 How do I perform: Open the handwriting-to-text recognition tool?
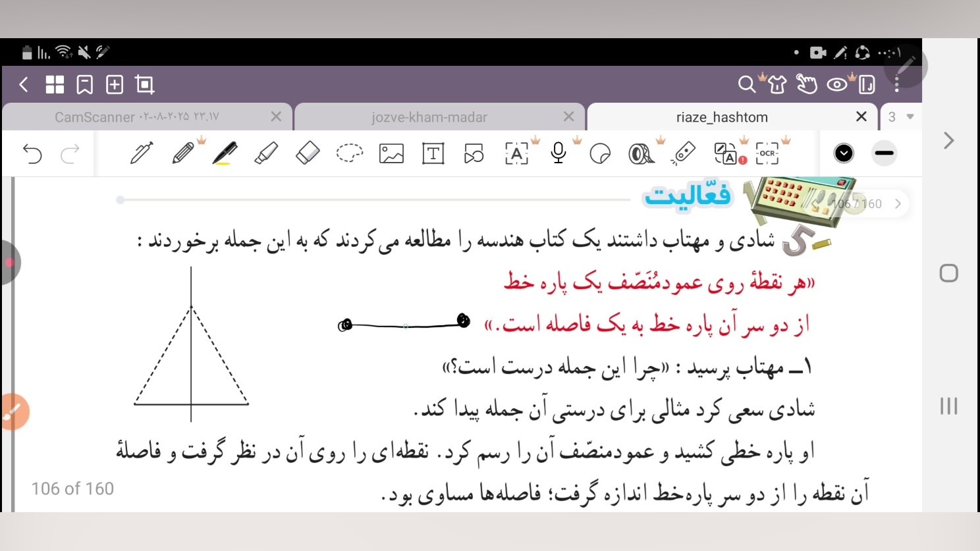517,153
